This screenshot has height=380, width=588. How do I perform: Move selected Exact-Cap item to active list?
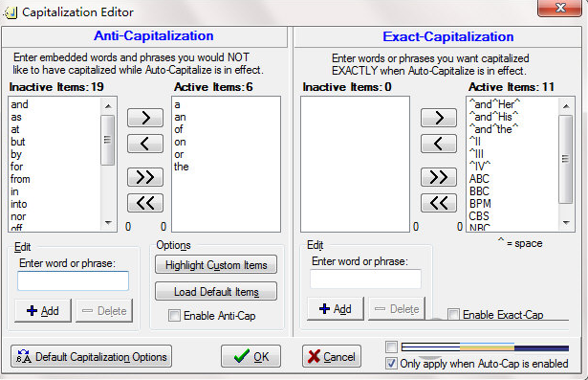point(439,118)
